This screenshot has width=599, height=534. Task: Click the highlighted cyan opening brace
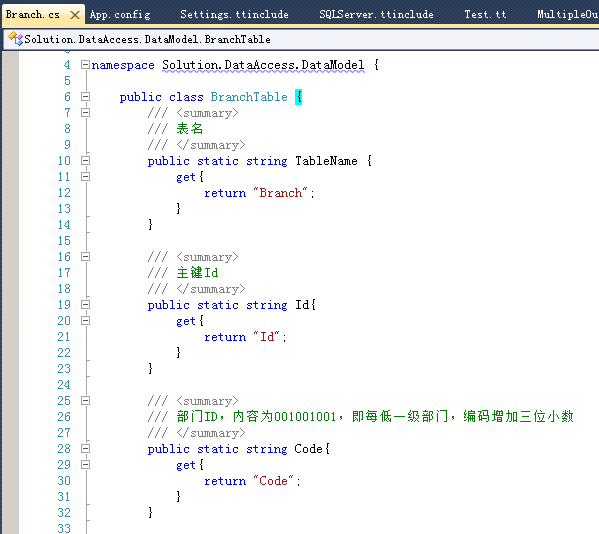[x=299, y=97]
